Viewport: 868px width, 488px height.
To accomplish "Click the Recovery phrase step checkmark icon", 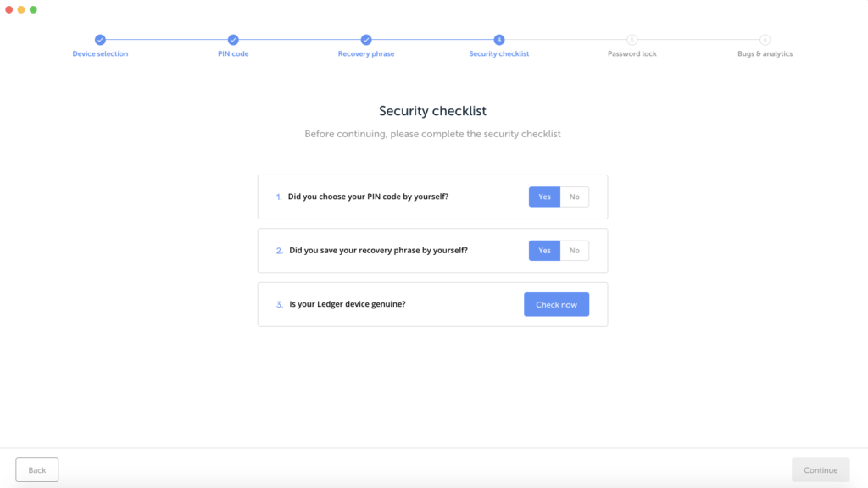I will [366, 40].
